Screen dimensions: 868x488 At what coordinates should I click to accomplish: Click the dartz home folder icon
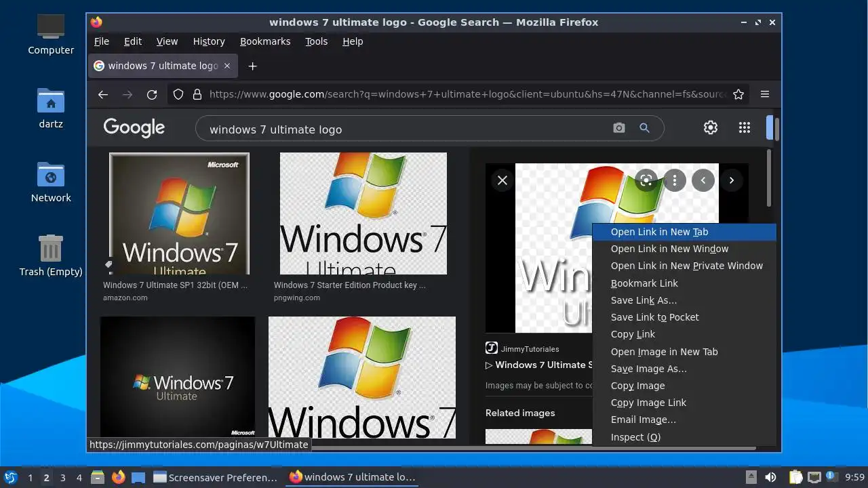point(51,108)
